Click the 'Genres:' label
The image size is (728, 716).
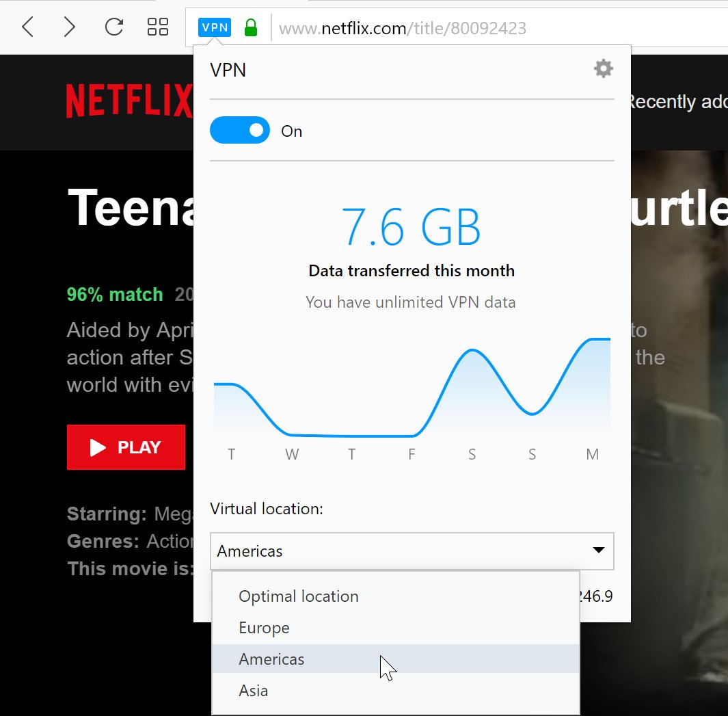tap(103, 542)
